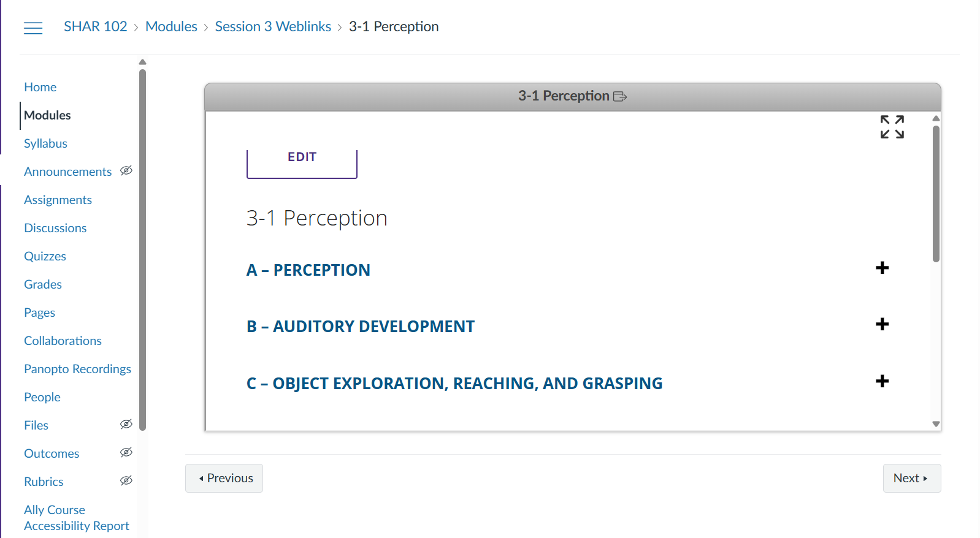Open the Modules navigation item
Image resolution: width=980 pixels, height=538 pixels.
pos(47,115)
